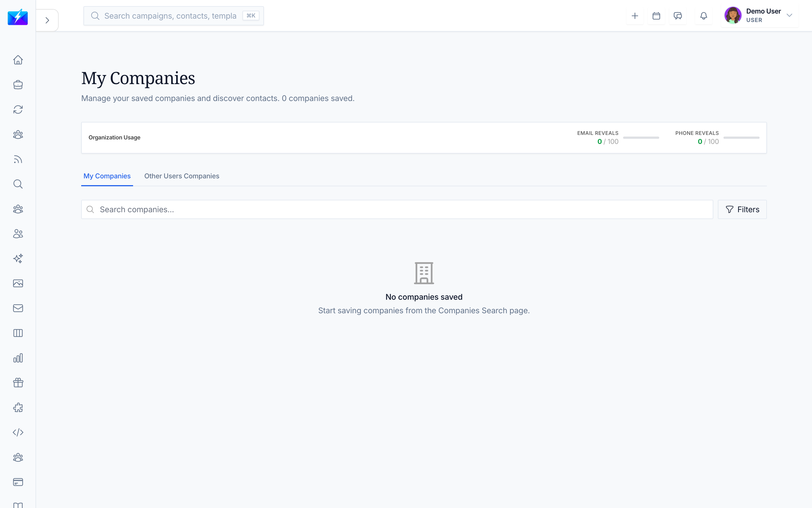Image resolution: width=812 pixels, height=508 pixels.
Task: Open the code brackets developer icon
Action: [18, 432]
